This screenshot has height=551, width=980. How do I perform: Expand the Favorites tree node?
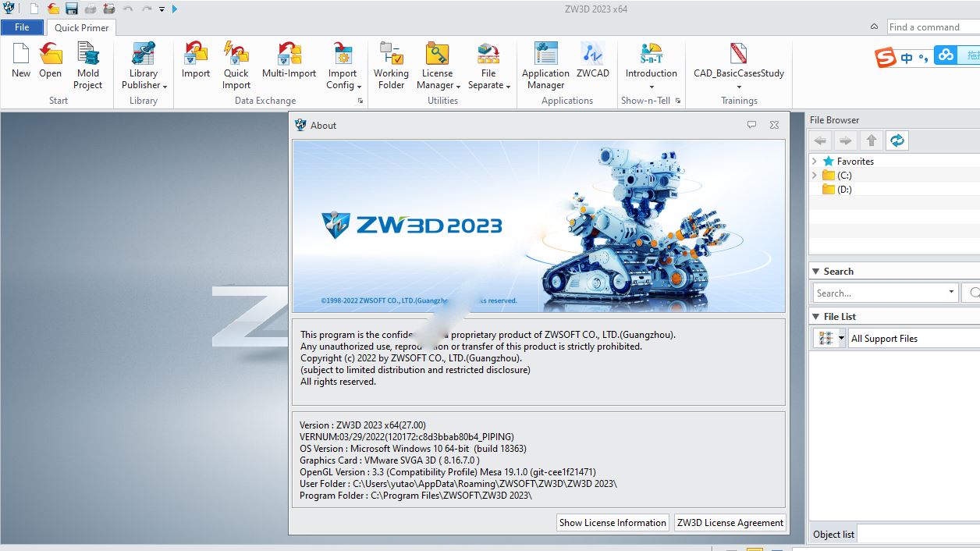coord(815,162)
